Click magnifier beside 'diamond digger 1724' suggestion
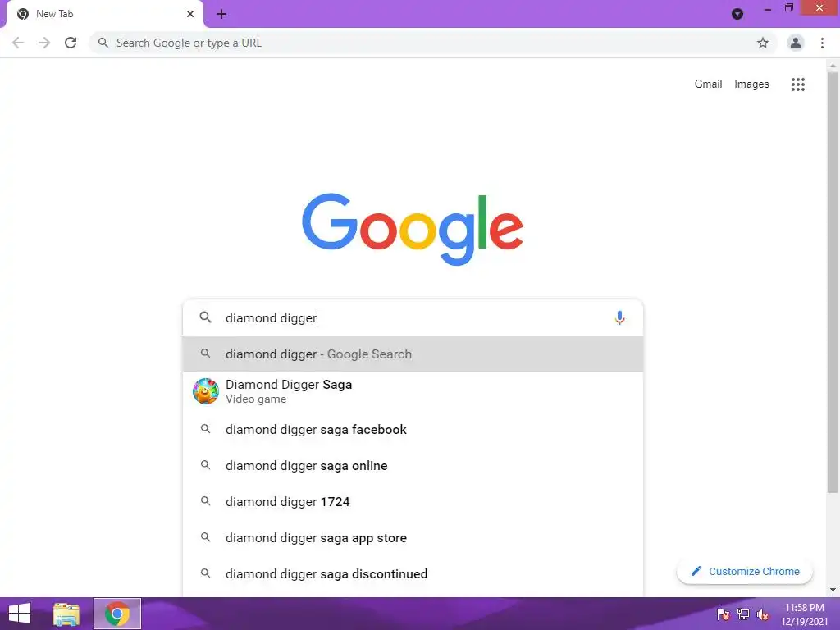 (x=205, y=501)
